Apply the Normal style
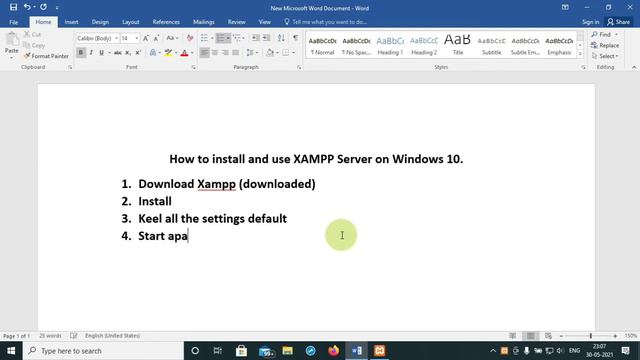 point(322,45)
